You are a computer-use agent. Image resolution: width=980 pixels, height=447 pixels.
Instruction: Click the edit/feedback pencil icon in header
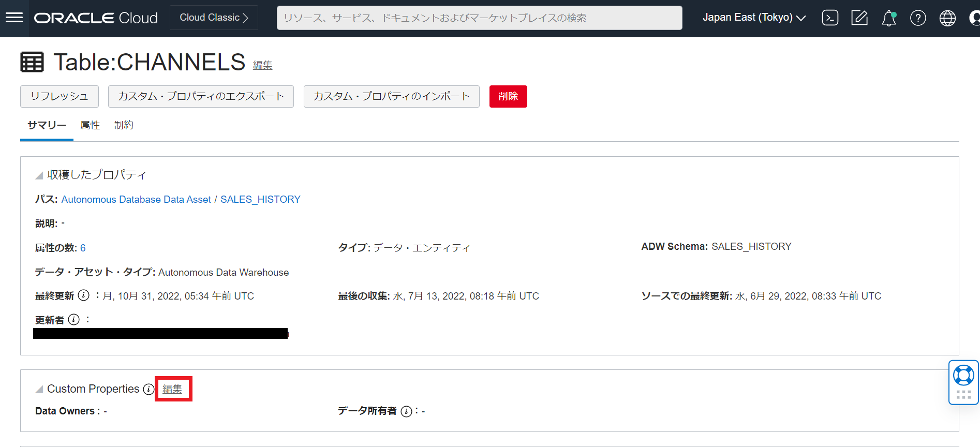pos(859,18)
